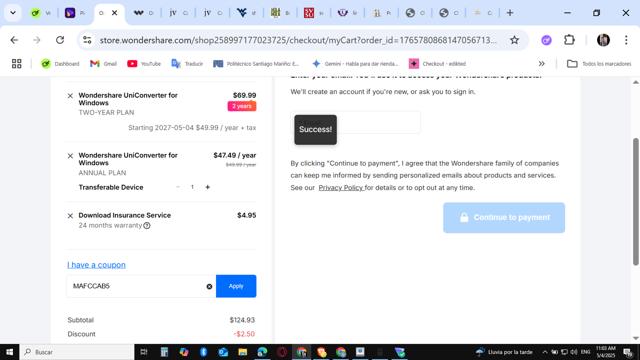Clear the coupon code field

point(209,287)
